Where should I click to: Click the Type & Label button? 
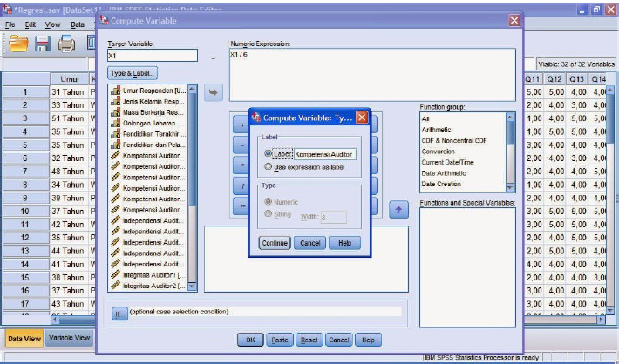point(133,72)
